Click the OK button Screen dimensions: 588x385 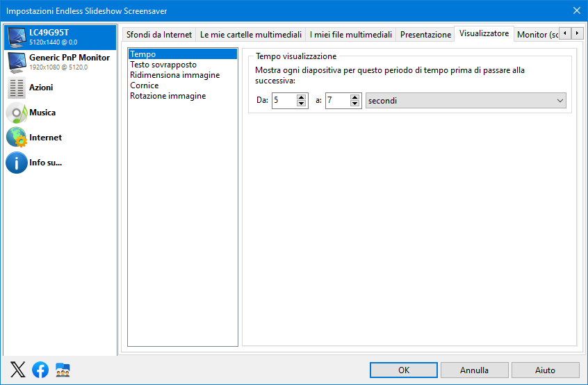[x=404, y=370]
